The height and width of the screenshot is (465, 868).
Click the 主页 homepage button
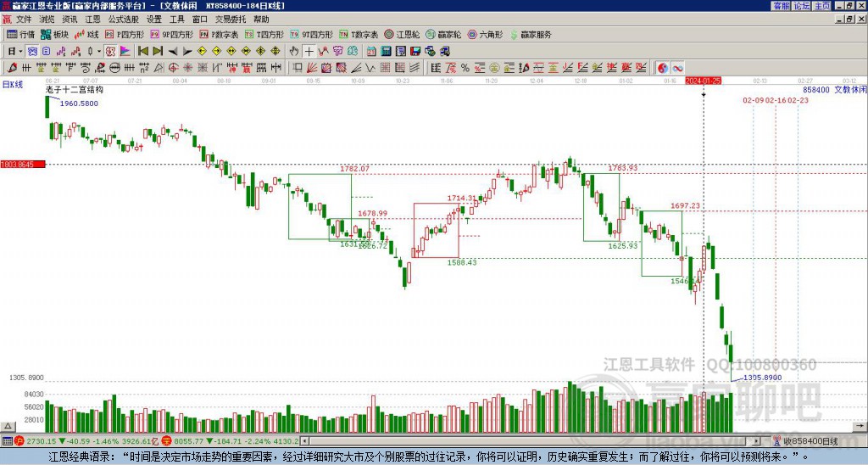click(821, 6)
